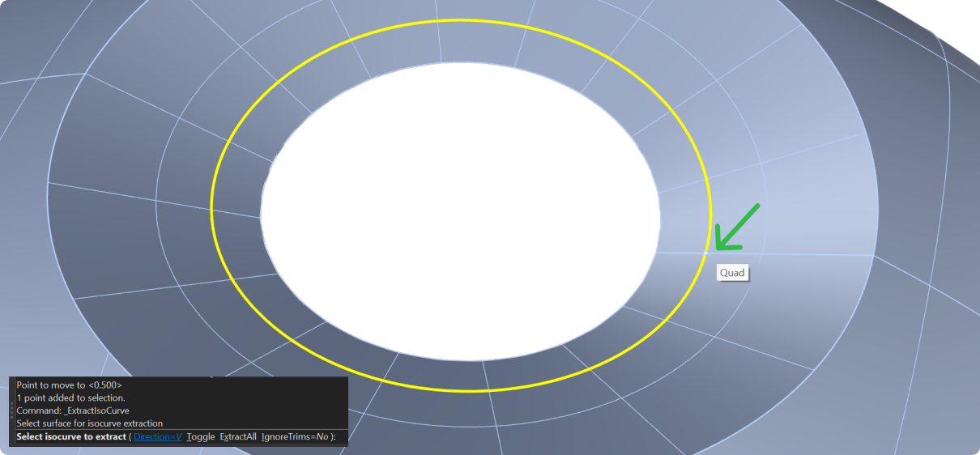980x455 pixels.
Task: Click the 'Command: _ExtractIsoCurve' history line
Action: [x=73, y=410]
